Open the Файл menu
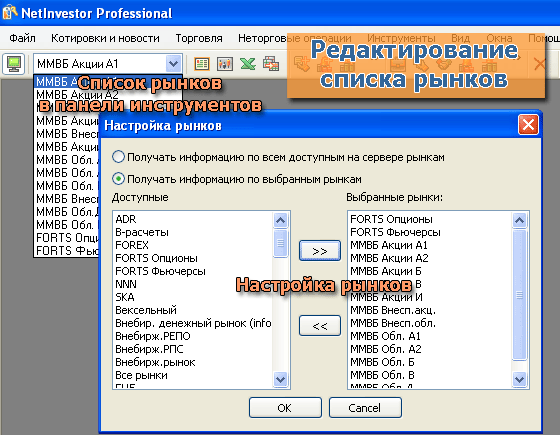This screenshot has height=435, width=560. click(x=22, y=38)
